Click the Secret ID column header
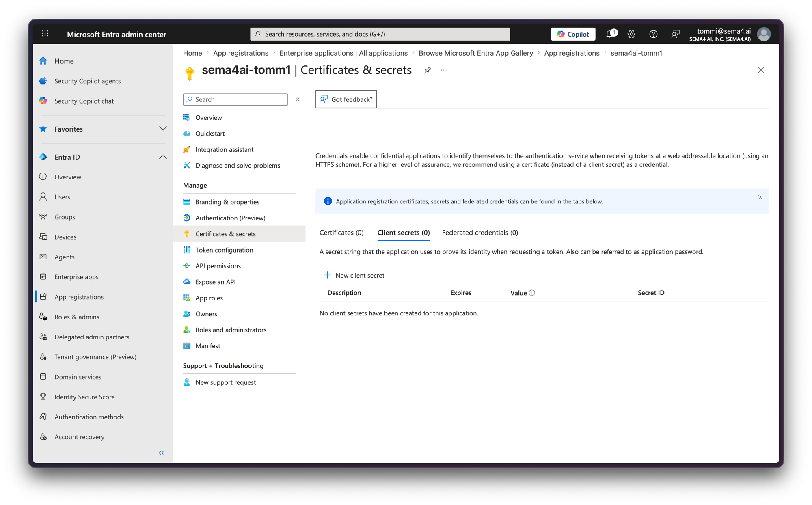 pos(651,293)
